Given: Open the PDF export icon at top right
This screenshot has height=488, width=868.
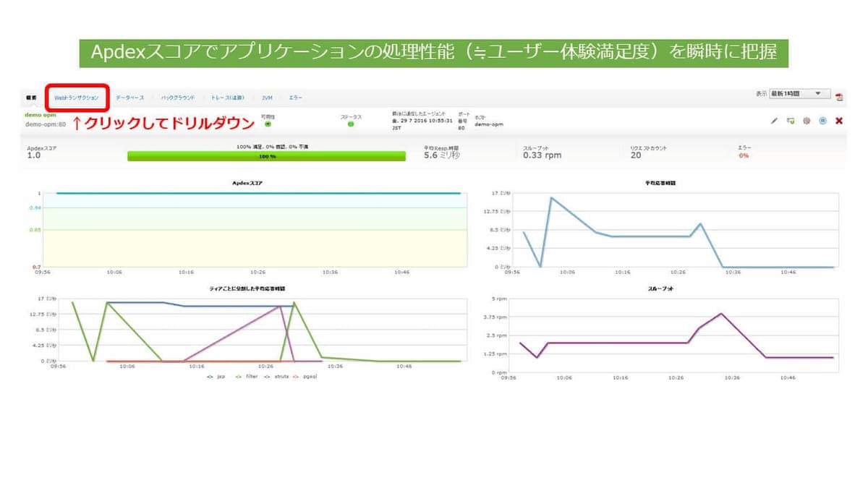Looking at the screenshot, I should coord(838,97).
